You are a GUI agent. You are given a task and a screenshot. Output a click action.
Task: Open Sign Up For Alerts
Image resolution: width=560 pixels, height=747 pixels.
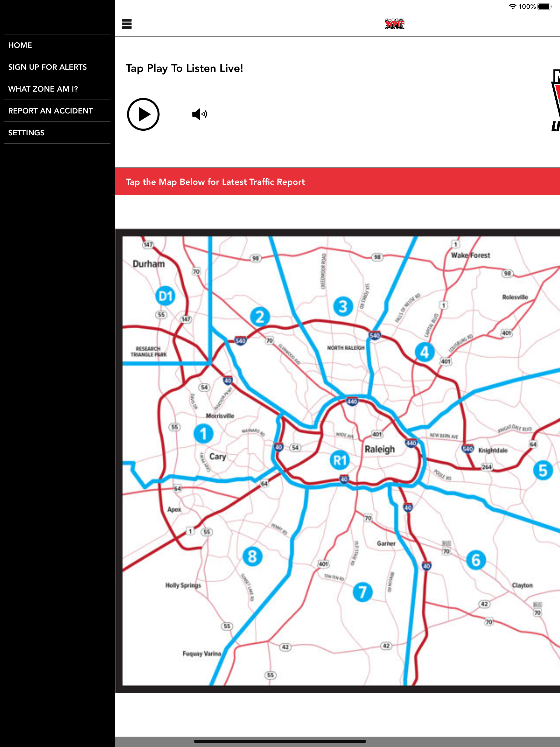click(47, 67)
